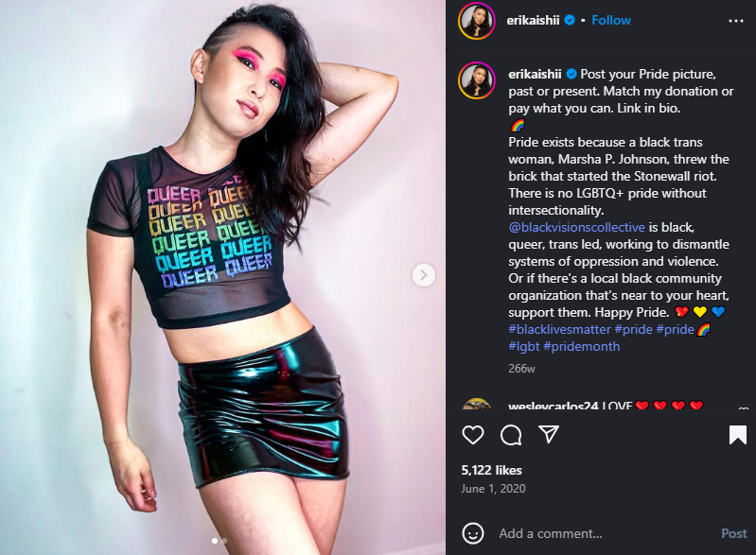
Task: Click the verified badge in the header
Action: click(x=570, y=20)
